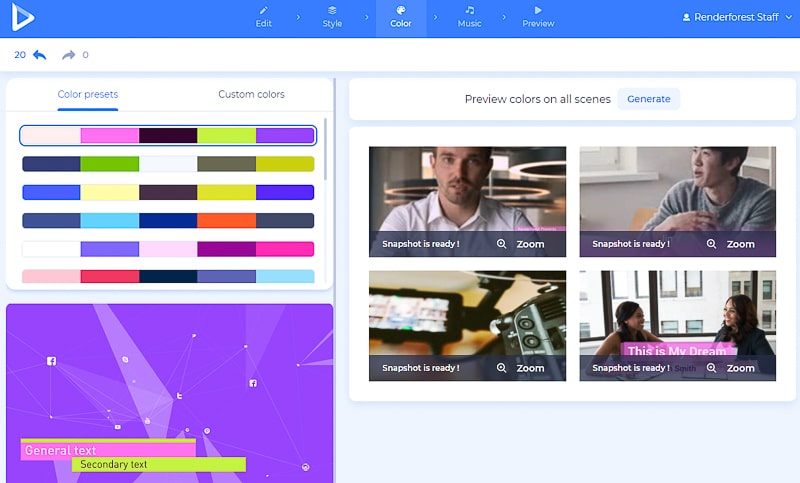Select the white, violet and magenta preset
This screenshot has height=483, width=800.
168,249
